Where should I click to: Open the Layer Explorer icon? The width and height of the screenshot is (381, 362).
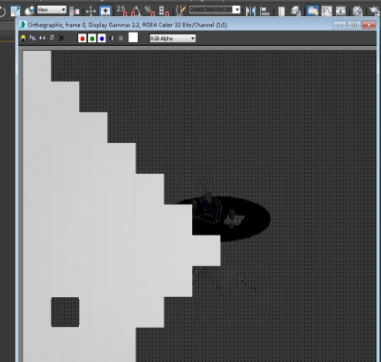coord(296,11)
